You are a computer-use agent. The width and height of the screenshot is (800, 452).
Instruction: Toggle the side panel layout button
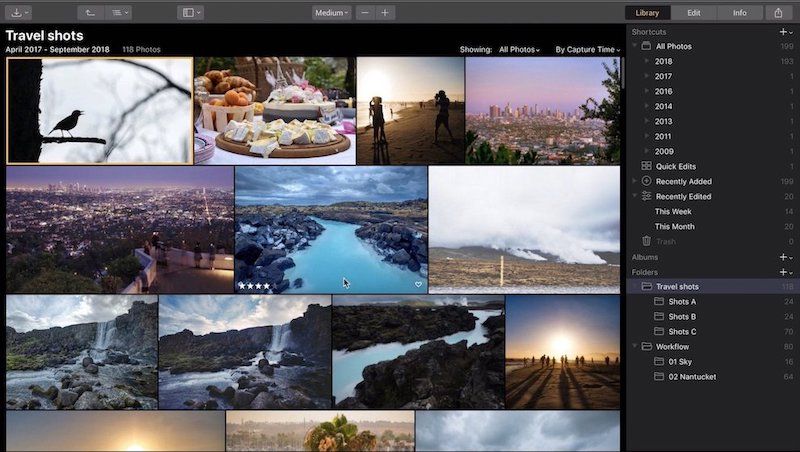tap(189, 13)
